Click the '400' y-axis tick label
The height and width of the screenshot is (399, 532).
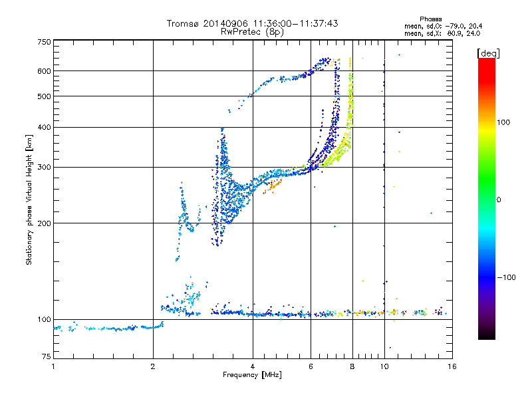click(x=44, y=127)
